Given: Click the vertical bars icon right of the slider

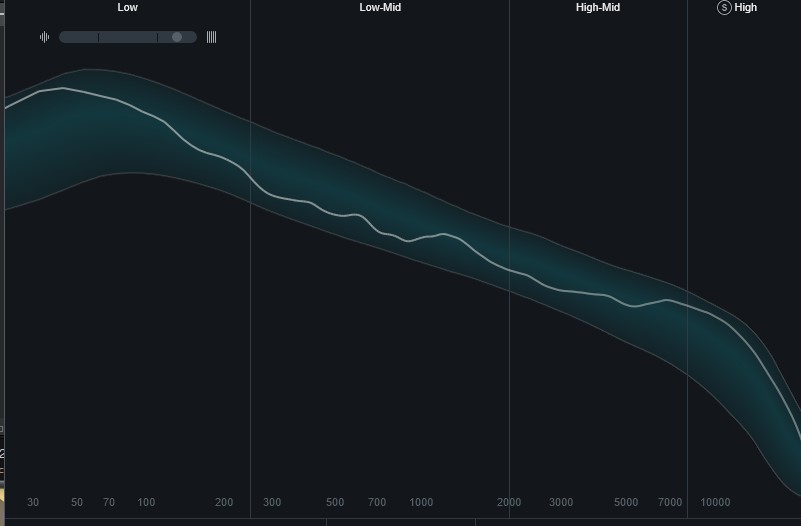Looking at the screenshot, I should pos(211,37).
